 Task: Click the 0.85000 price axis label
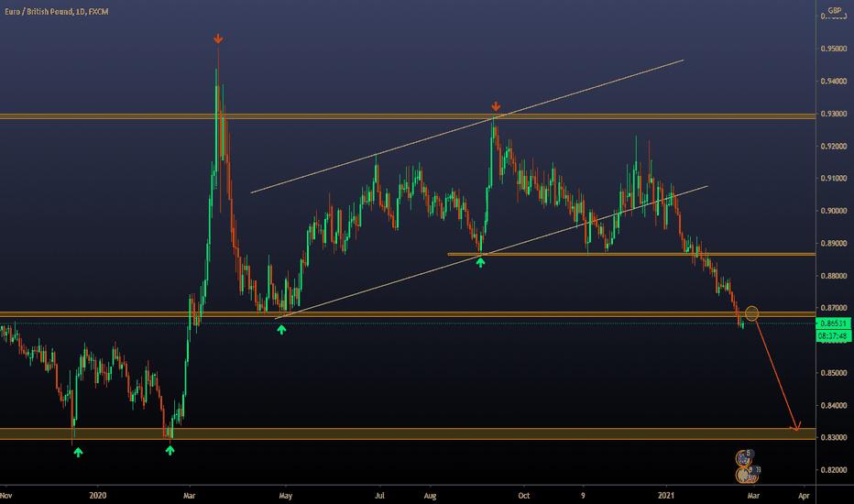[834, 373]
